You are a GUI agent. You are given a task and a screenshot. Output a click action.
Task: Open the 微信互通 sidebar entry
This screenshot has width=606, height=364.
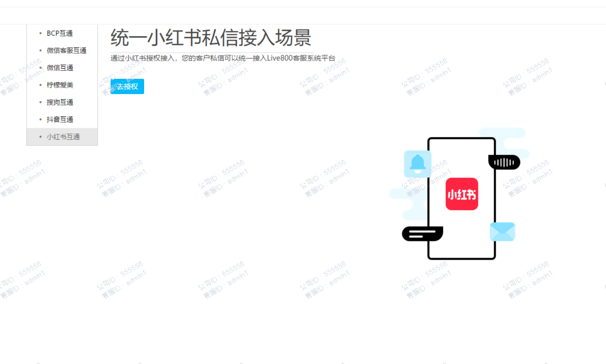(x=60, y=68)
